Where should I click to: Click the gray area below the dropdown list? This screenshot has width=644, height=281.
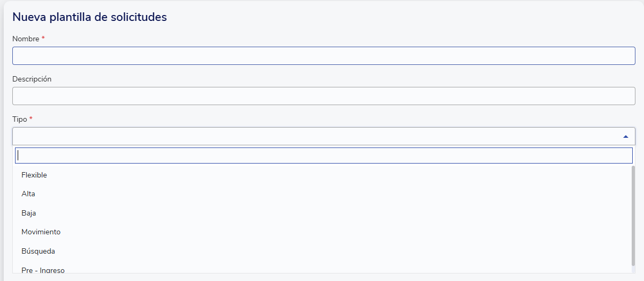[321, 277]
